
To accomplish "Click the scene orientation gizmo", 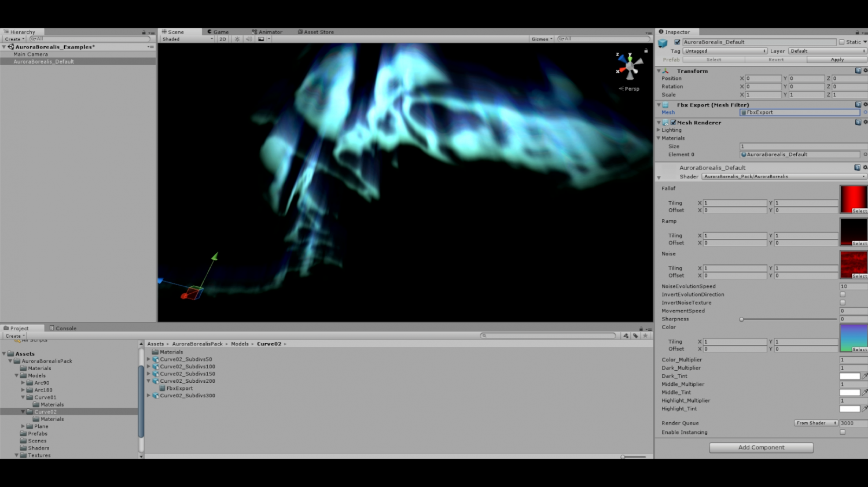I will [x=630, y=66].
